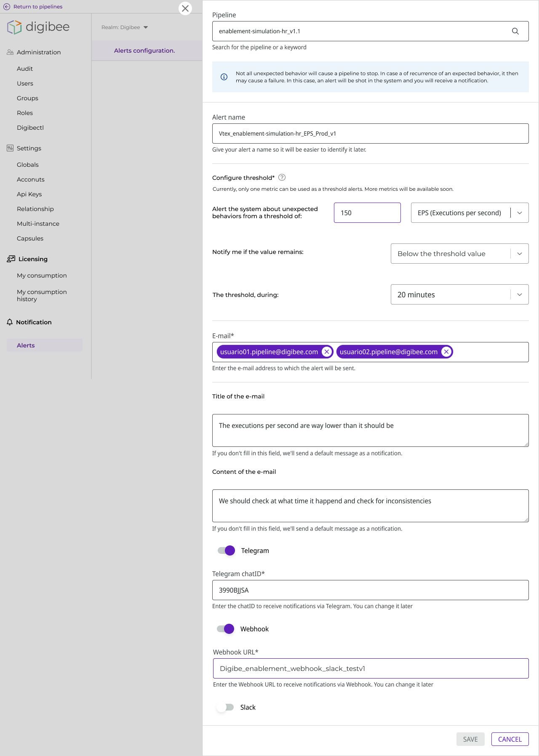The width and height of the screenshot is (539, 756).
Task: Open Globals in the sidebar
Action: [x=28, y=165]
